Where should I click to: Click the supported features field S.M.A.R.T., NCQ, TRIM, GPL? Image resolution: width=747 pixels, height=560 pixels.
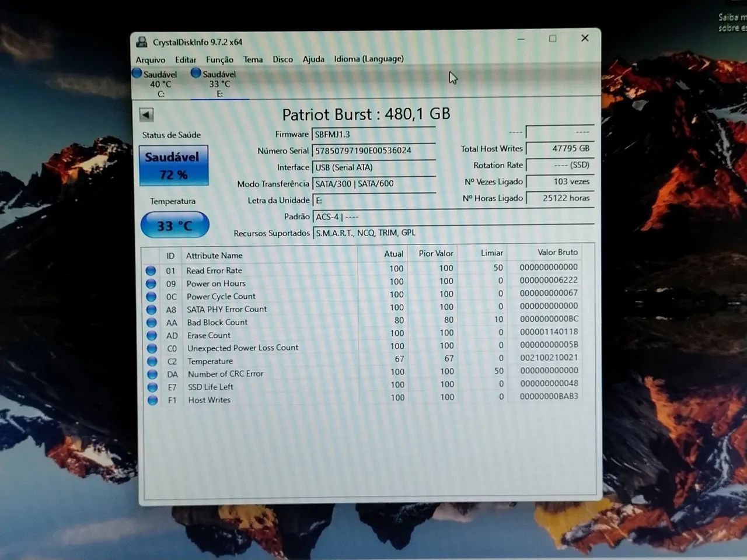pyautogui.click(x=453, y=233)
